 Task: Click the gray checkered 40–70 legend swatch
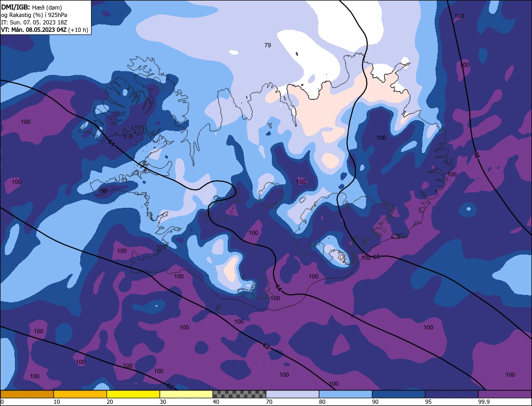(x=239, y=394)
